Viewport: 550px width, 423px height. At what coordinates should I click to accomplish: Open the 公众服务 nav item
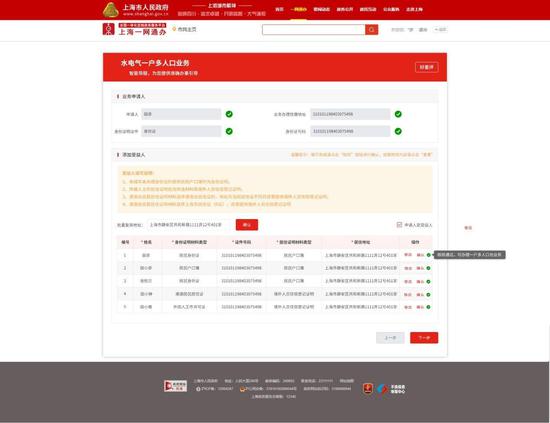click(x=391, y=9)
